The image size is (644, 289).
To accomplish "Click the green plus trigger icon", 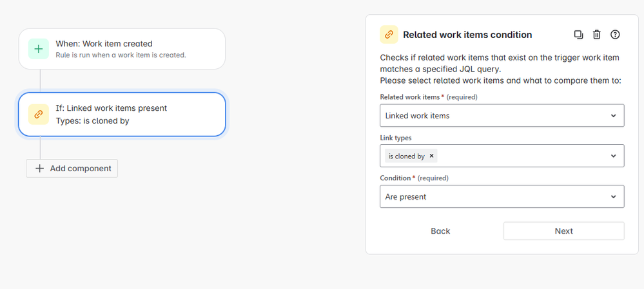I will point(39,49).
